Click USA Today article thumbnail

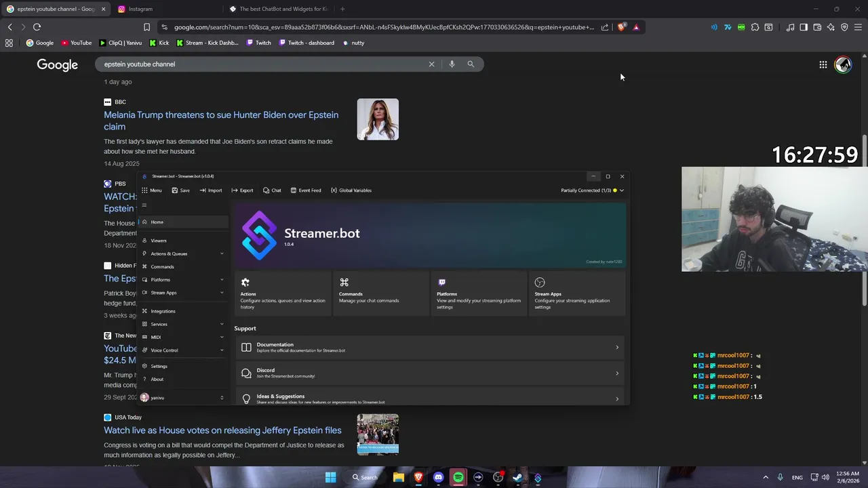tap(378, 434)
